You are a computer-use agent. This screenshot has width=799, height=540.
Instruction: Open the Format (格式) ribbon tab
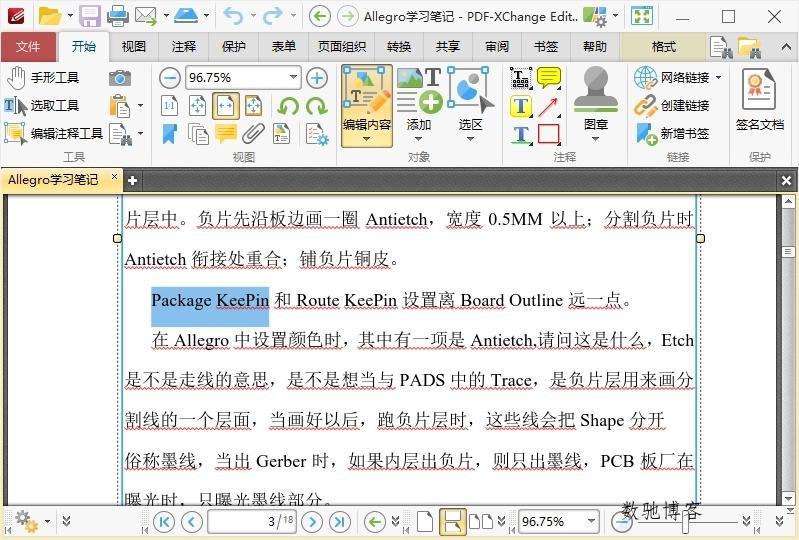click(x=664, y=47)
